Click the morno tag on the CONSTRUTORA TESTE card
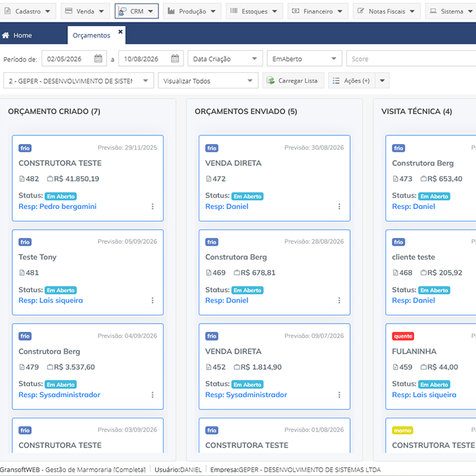 pyautogui.click(x=403, y=430)
